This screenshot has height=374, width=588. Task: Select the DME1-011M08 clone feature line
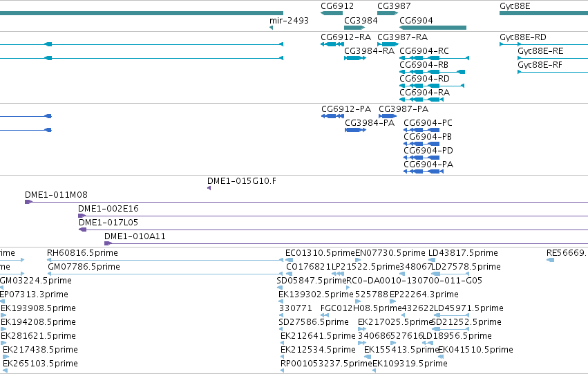coord(306,202)
